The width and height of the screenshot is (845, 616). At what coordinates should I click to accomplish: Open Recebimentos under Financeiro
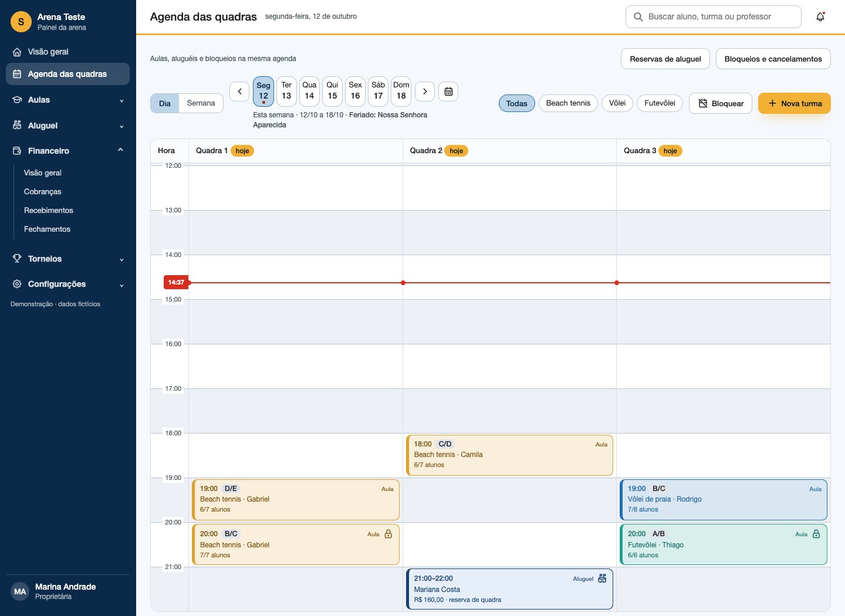(x=49, y=211)
